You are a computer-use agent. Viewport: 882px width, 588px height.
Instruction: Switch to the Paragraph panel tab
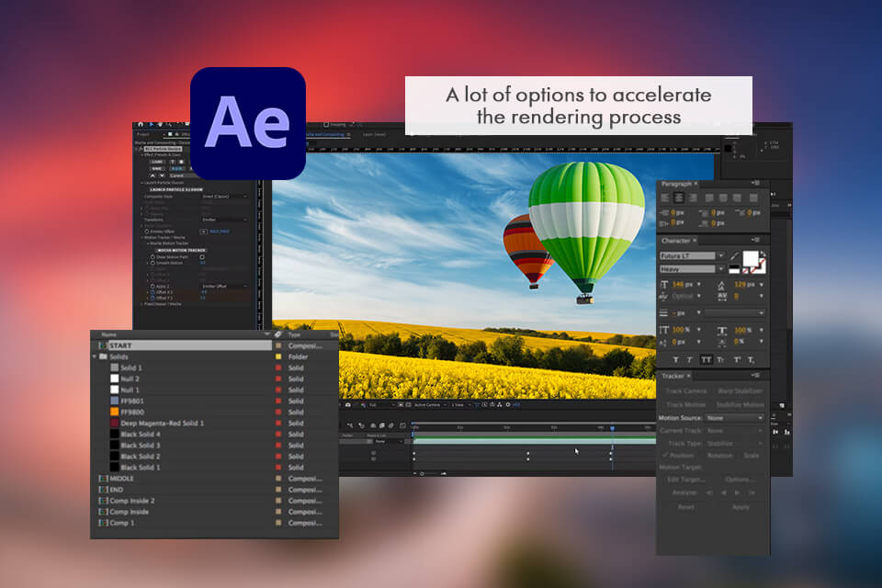(x=676, y=184)
